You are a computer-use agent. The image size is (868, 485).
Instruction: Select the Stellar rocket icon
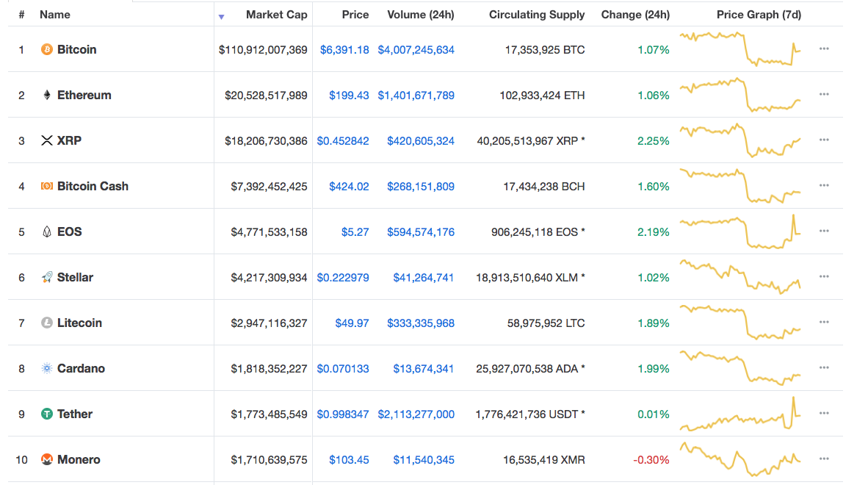click(46, 277)
